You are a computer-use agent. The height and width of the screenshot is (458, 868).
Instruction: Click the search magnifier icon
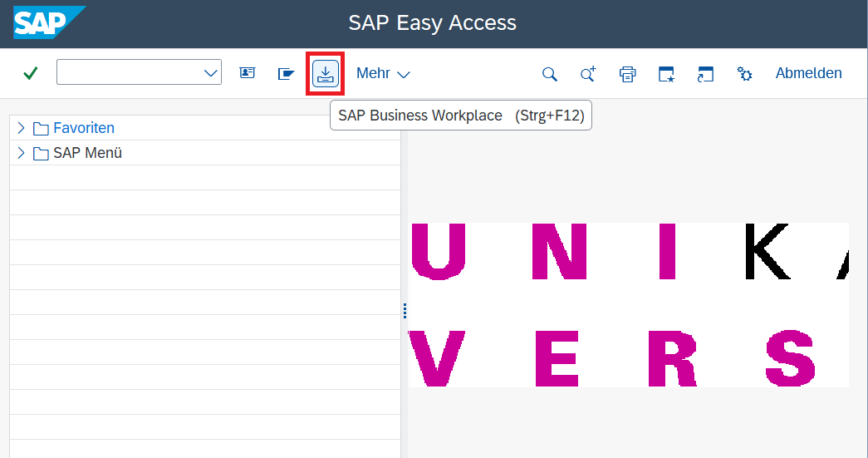point(549,74)
